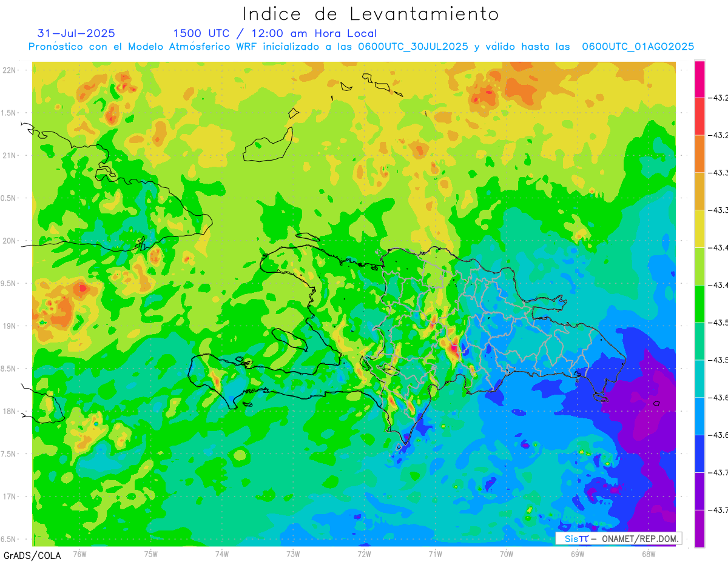
Task: Pick the sea-green swatch in the legend
Action: pos(699,341)
